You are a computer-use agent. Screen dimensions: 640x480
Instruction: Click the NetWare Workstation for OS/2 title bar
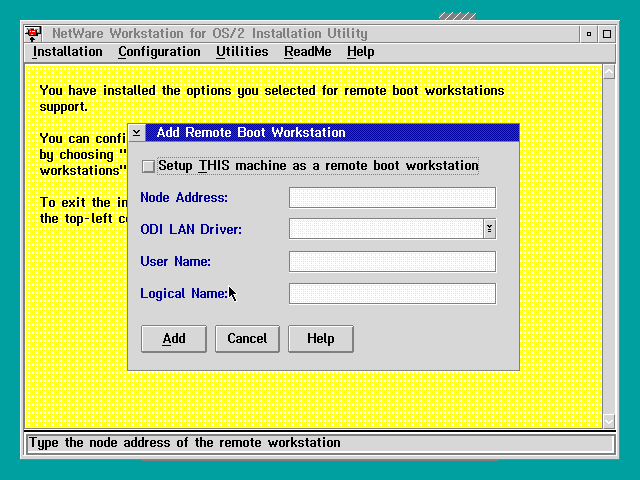coord(310,33)
